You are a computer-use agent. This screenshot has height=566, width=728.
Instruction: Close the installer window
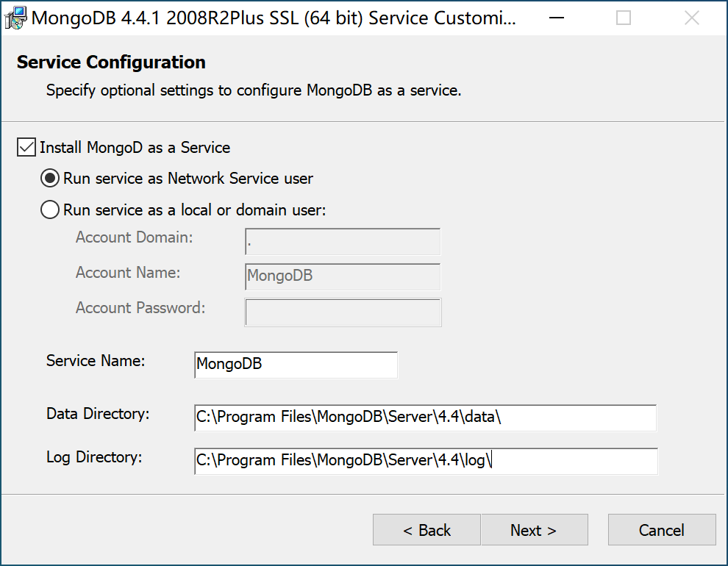click(x=692, y=18)
